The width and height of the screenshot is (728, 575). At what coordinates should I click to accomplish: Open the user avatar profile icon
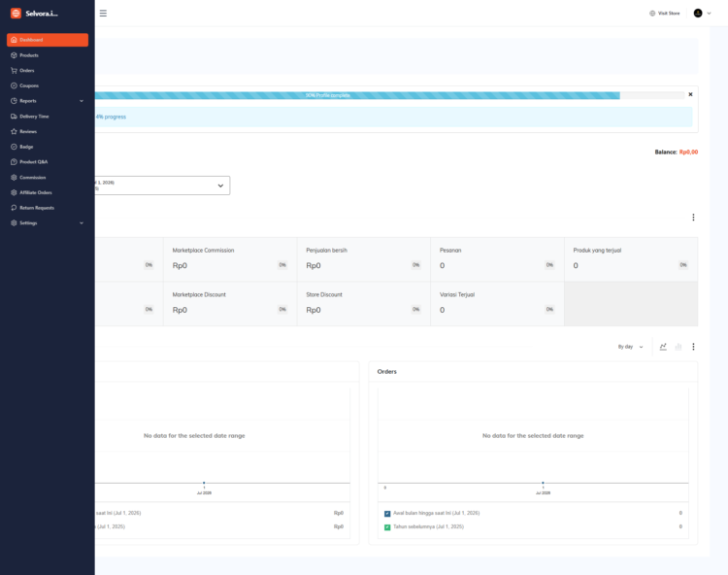coord(698,13)
